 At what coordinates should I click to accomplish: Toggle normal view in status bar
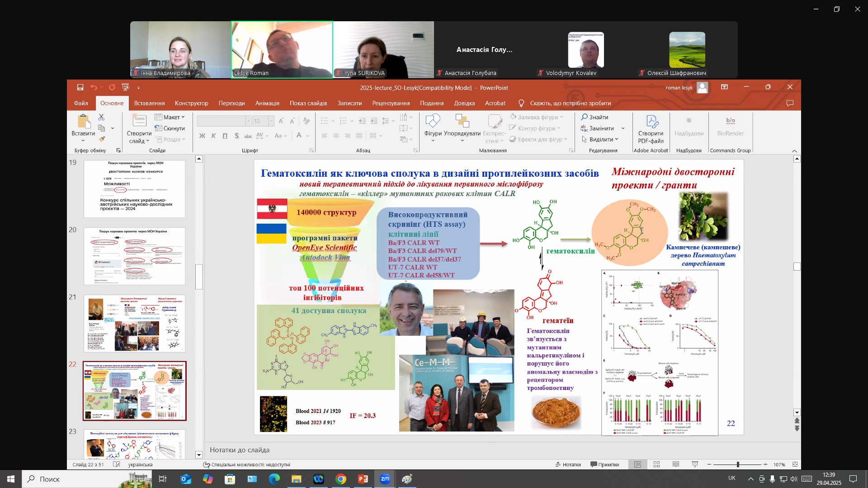(x=637, y=465)
